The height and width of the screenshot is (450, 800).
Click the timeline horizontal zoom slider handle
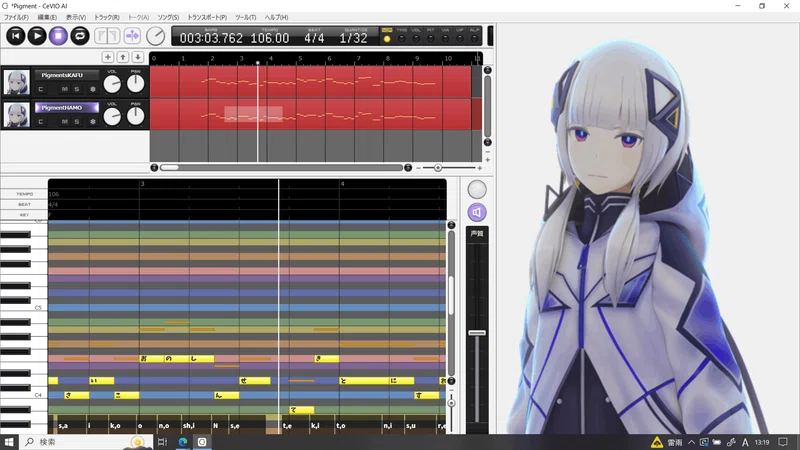click(438, 168)
